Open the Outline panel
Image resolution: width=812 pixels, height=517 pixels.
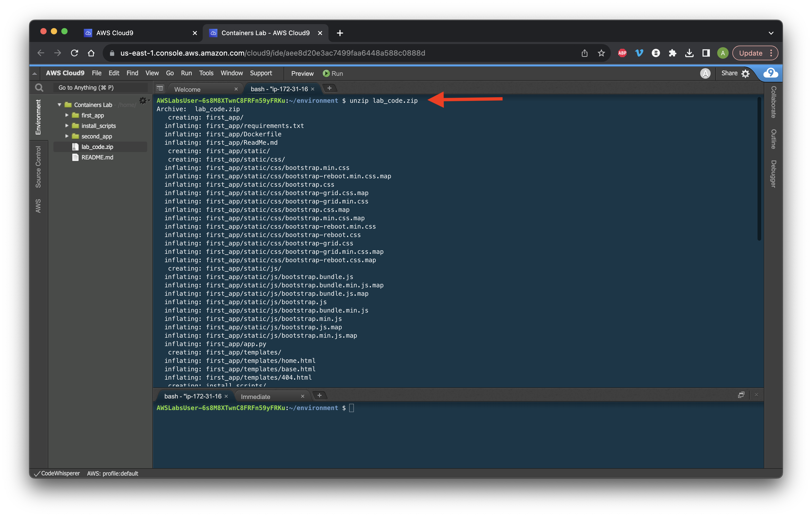tap(773, 139)
